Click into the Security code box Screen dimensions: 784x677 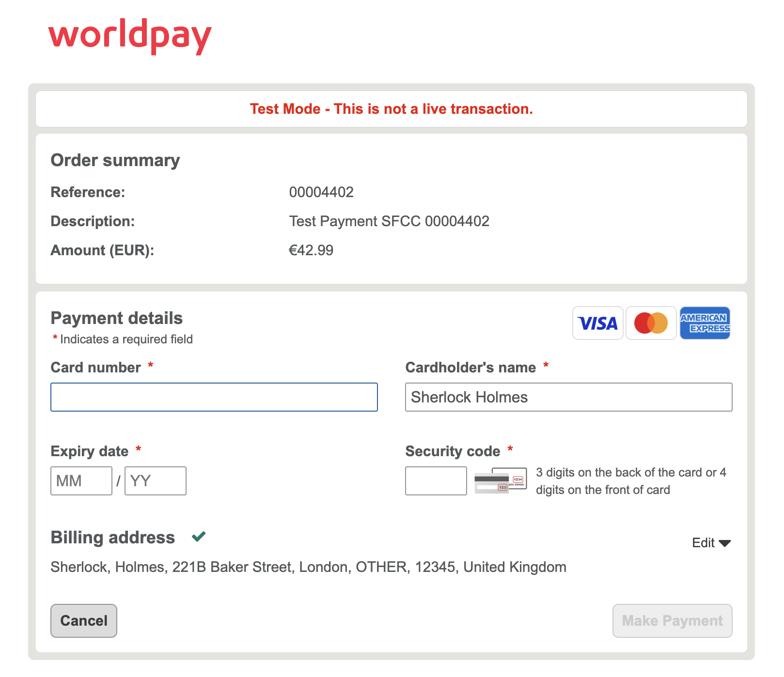pos(436,481)
